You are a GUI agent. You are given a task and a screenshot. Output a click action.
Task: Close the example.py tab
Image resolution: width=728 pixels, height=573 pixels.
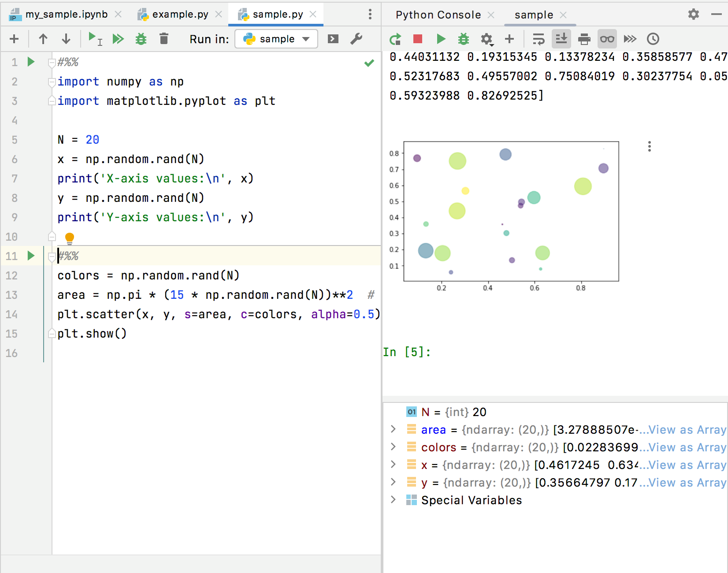(219, 14)
